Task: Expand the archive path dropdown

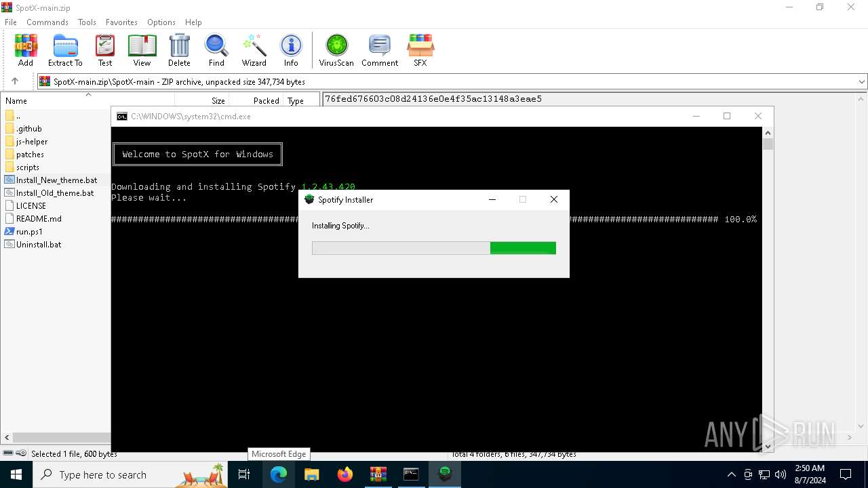Action: tap(861, 82)
